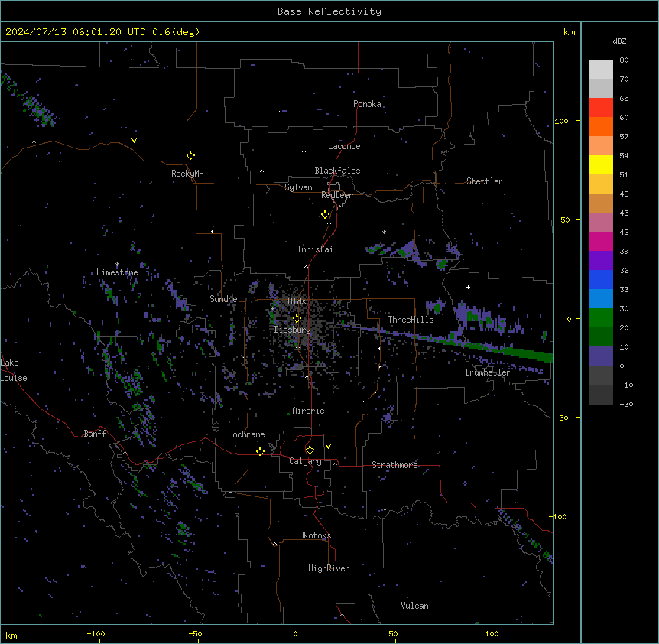
Task: Pick the green 20-30 dBZ legend swatch
Action: tap(601, 318)
